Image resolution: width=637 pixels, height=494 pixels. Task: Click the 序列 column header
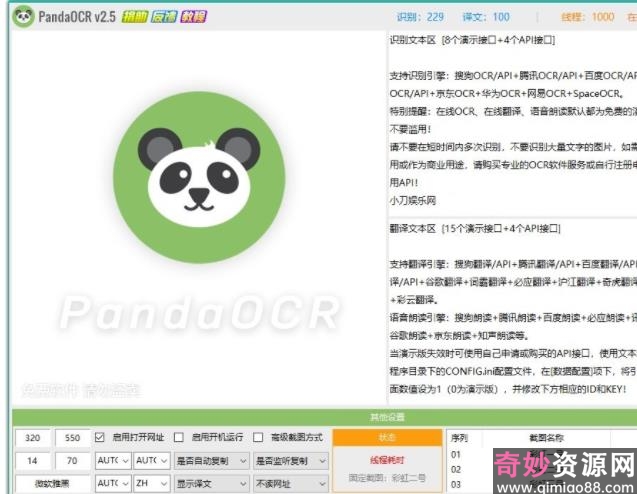(459, 438)
